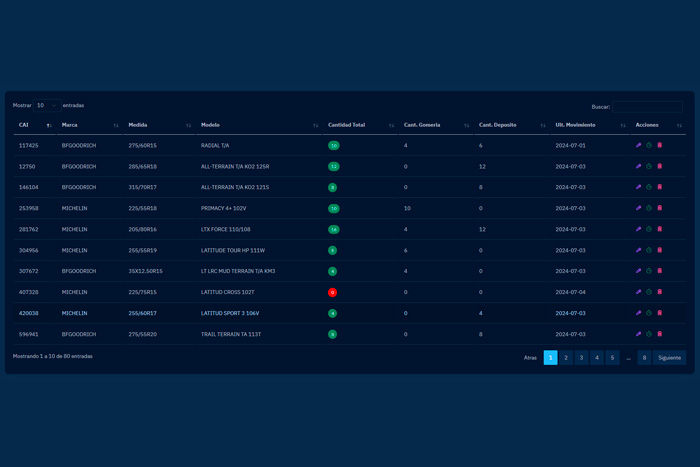Sort by the Marca column header
Screen dimensions: 700x467
(x=90, y=125)
